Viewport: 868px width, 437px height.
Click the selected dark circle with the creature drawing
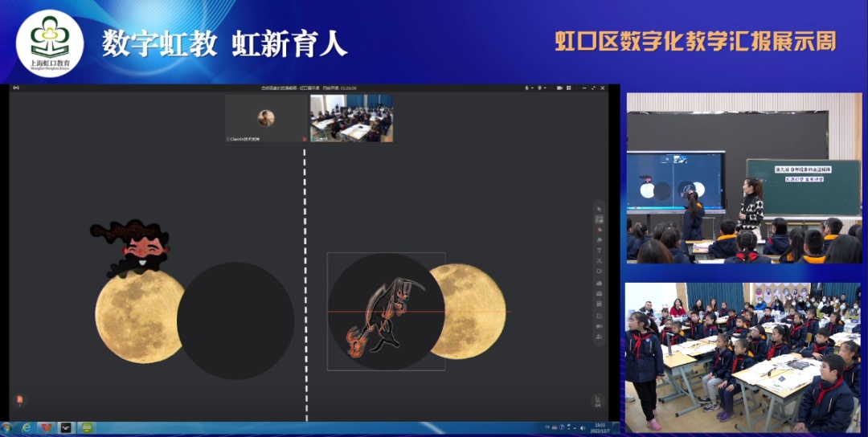click(x=387, y=312)
